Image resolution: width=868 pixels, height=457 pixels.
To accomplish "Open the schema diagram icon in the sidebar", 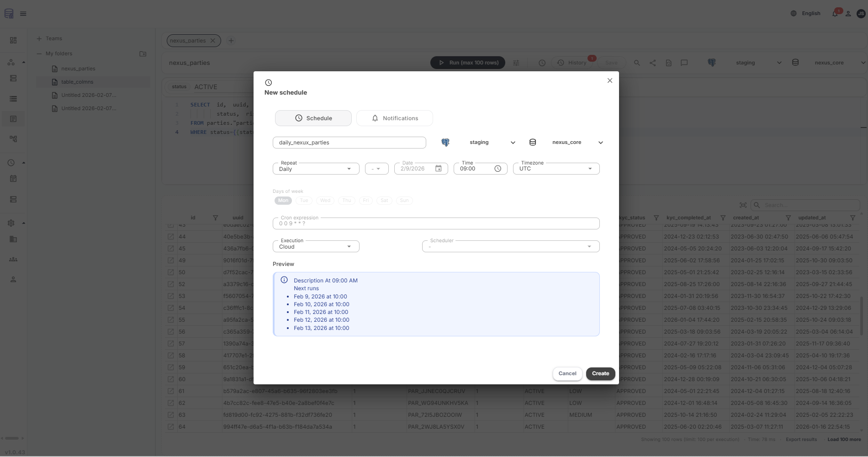I will click(13, 138).
